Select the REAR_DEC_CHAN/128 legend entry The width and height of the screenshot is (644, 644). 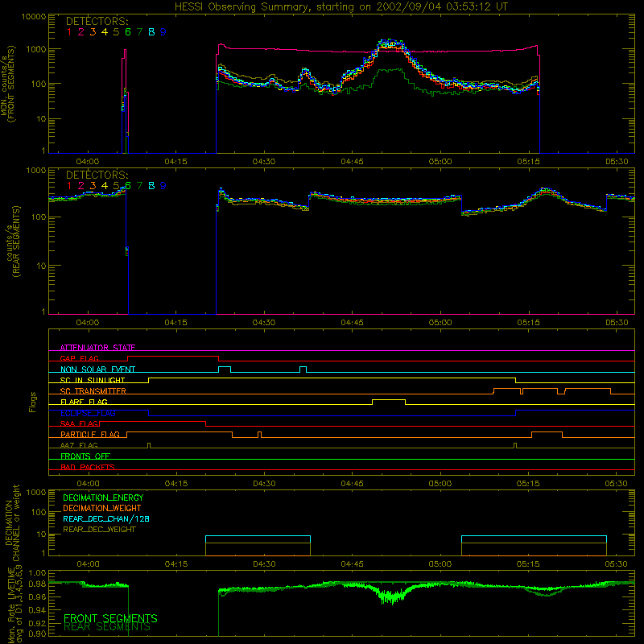(x=106, y=518)
